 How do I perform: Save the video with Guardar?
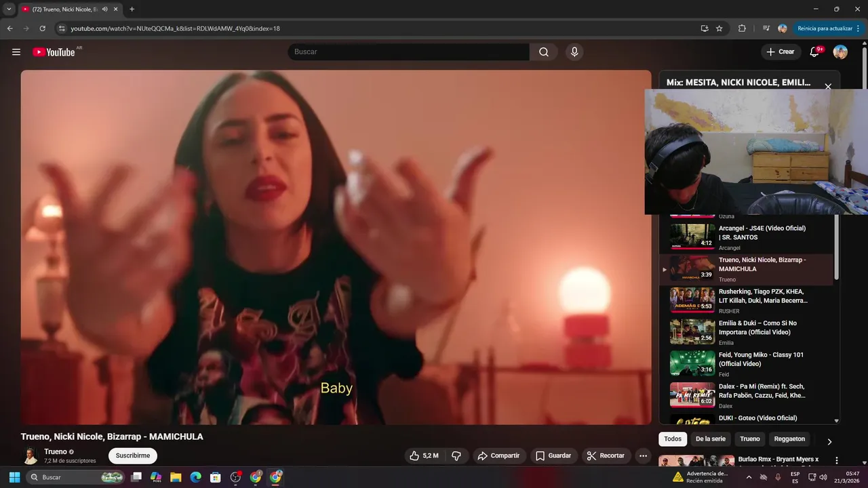pos(553,456)
